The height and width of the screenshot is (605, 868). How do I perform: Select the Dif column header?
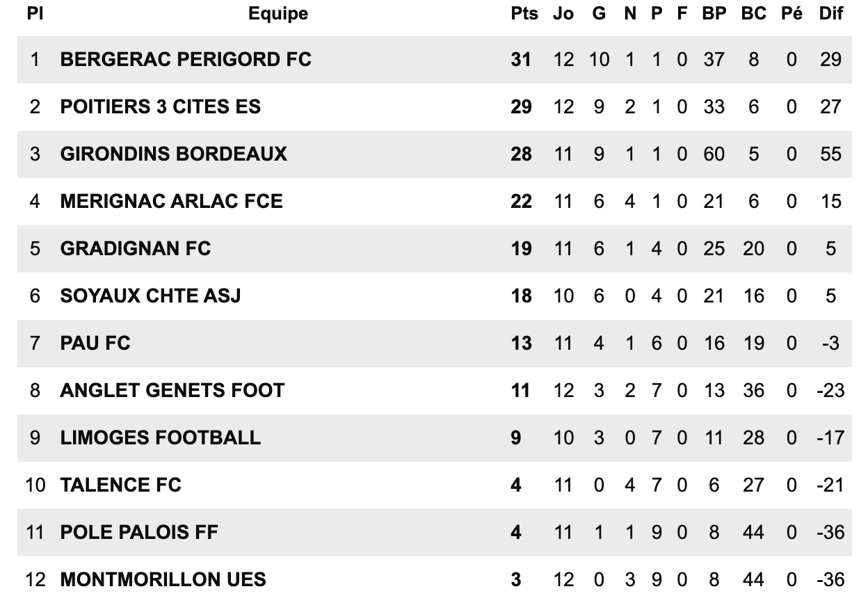(x=831, y=14)
